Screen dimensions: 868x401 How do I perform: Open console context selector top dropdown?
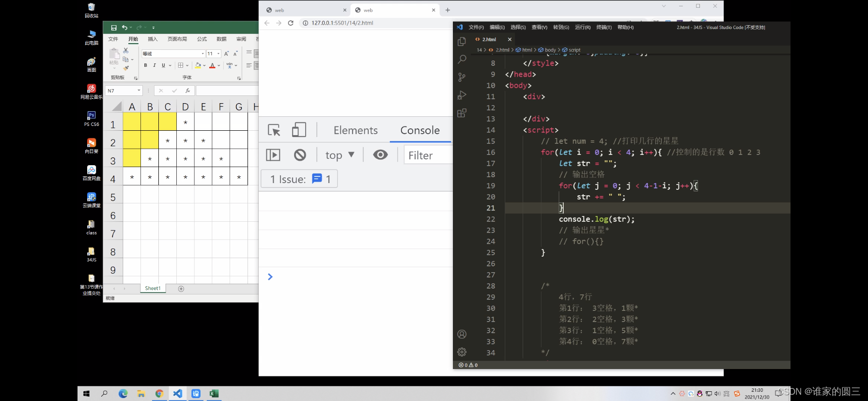[340, 155]
